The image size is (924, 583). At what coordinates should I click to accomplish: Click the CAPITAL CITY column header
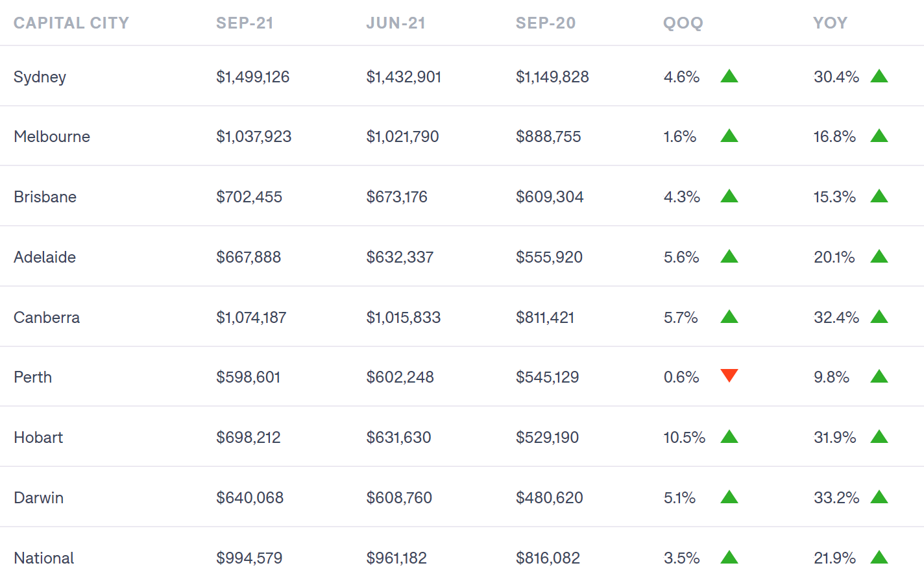(71, 23)
